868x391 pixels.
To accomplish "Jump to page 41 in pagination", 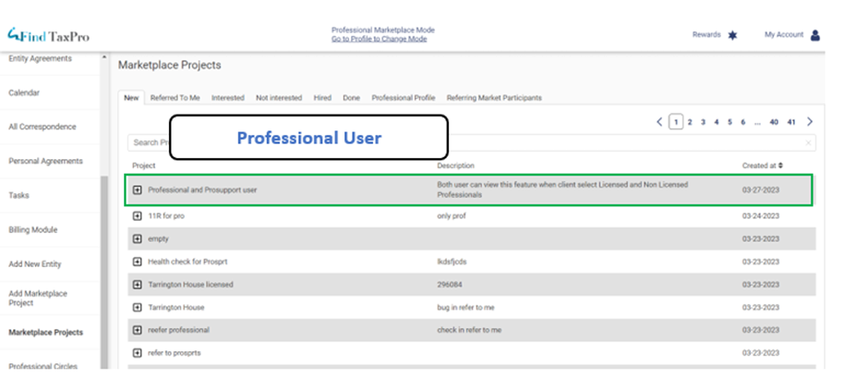I will point(791,122).
